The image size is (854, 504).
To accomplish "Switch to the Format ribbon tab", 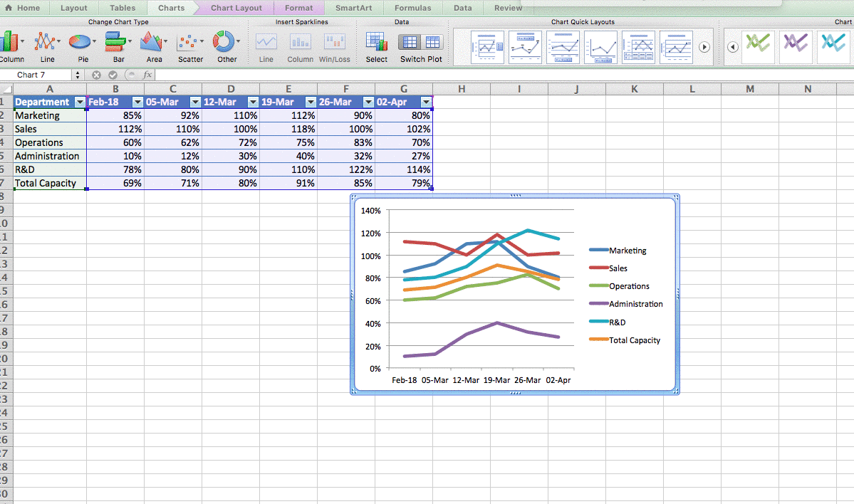I will tap(298, 8).
